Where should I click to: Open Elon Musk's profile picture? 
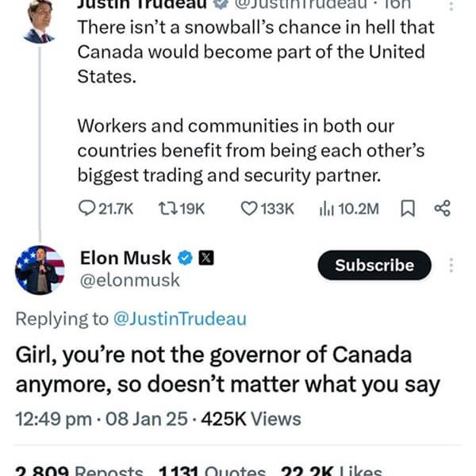coord(40,270)
